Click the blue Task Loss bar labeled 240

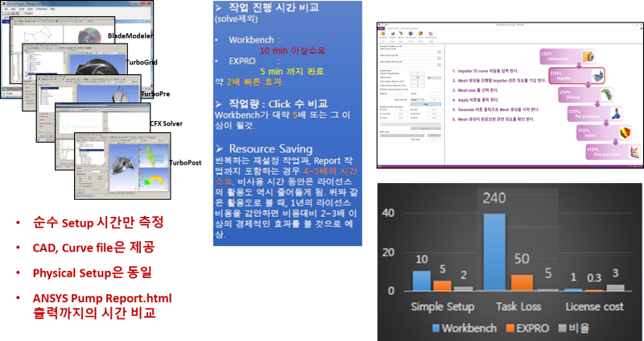pyautogui.click(x=494, y=252)
